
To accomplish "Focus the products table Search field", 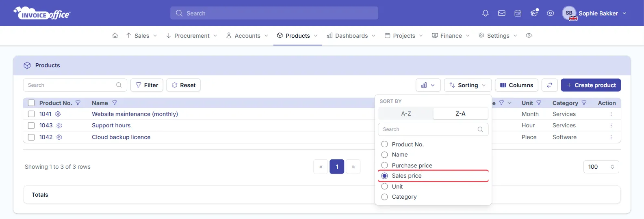I will coord(75,85).
